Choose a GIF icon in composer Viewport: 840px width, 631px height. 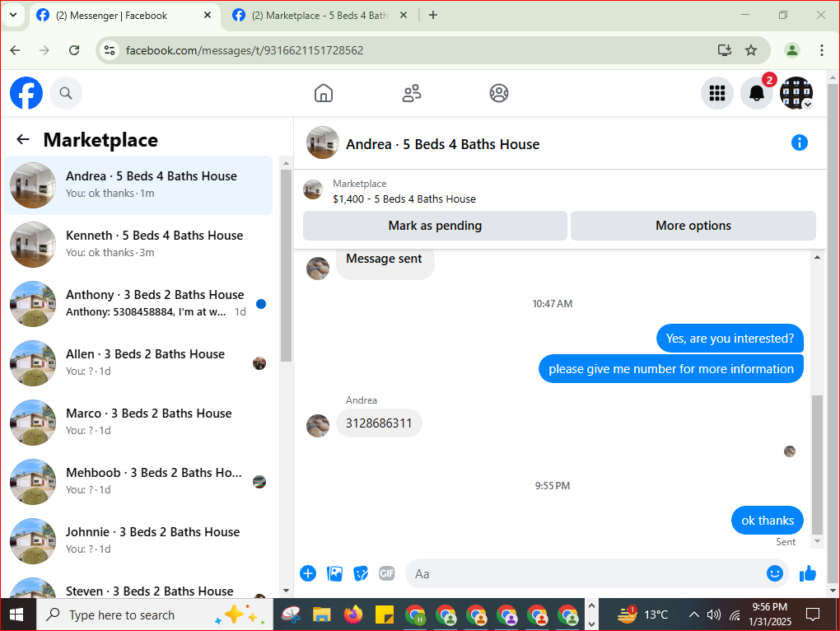tap(387, 573)
